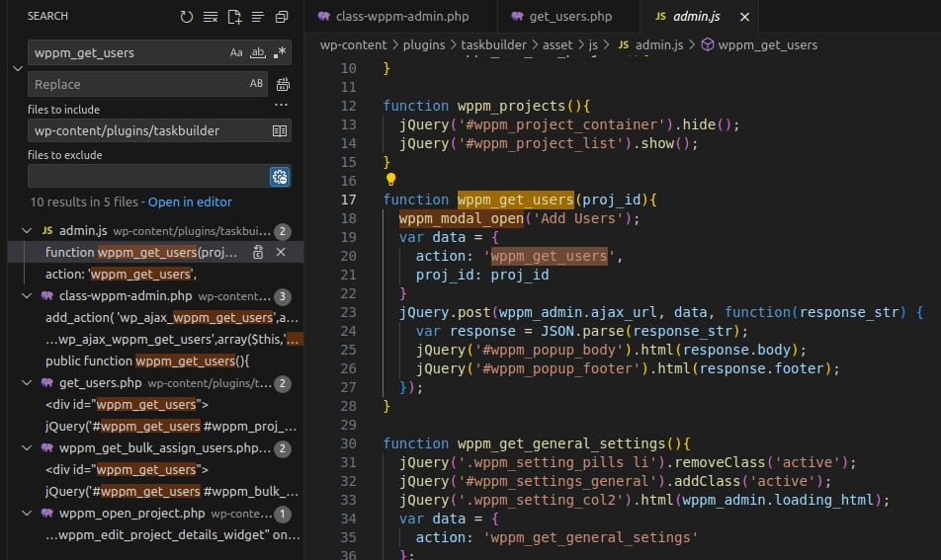This screenshot has height=560, width=941.
Task: Click the lightbulb code action icon
Action: pyautogui.click(x=390, y=180)
